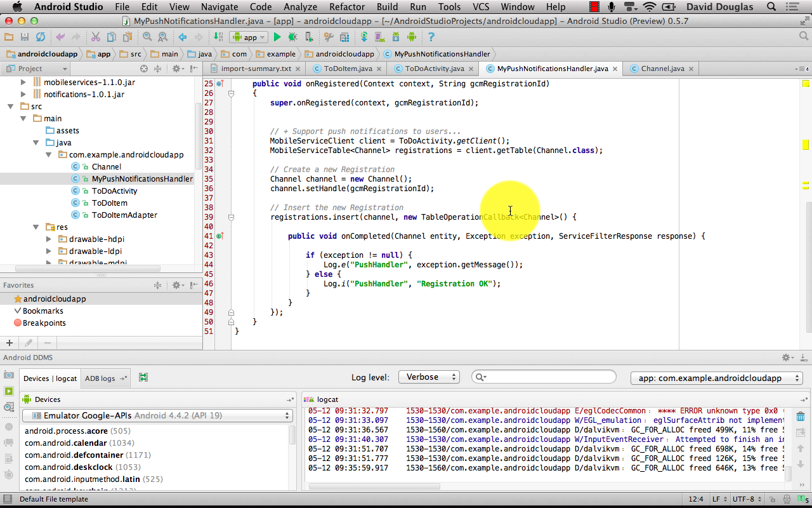Click the Make Project icon

pos(219,37)
